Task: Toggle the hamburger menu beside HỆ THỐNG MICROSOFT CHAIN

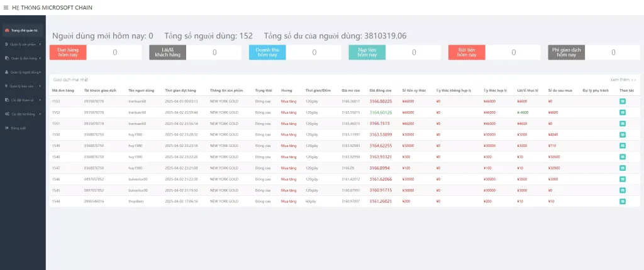Action: tap(6, 8)
